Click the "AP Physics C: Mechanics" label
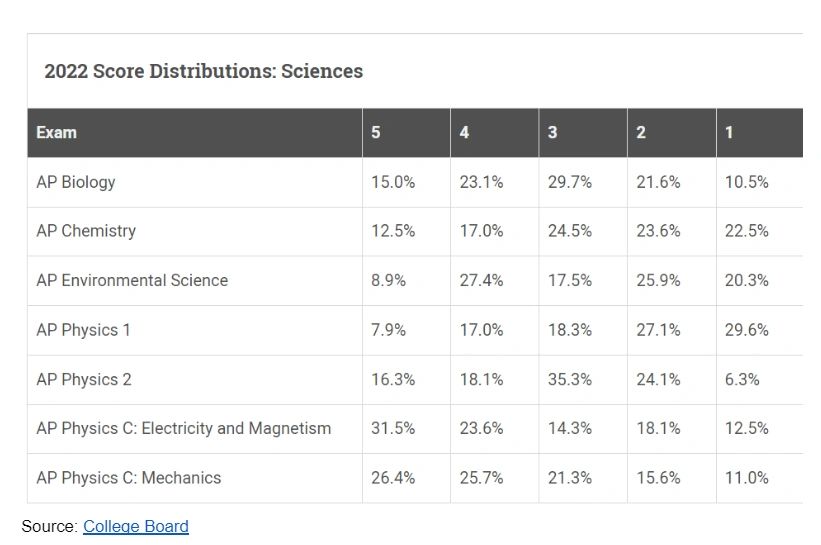821x545 pixels. point(128,478)
